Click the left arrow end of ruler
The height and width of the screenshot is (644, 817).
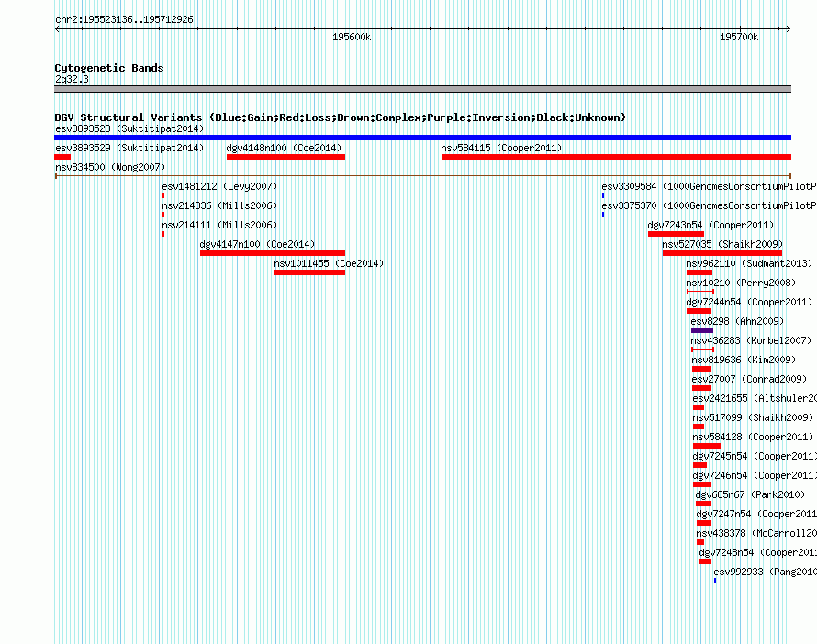pyautogui.click(x=57, y=28)
